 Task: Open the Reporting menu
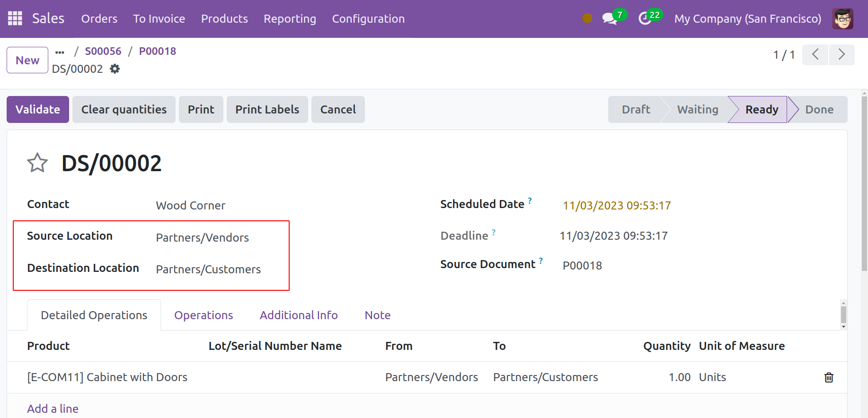pos(290,19)
